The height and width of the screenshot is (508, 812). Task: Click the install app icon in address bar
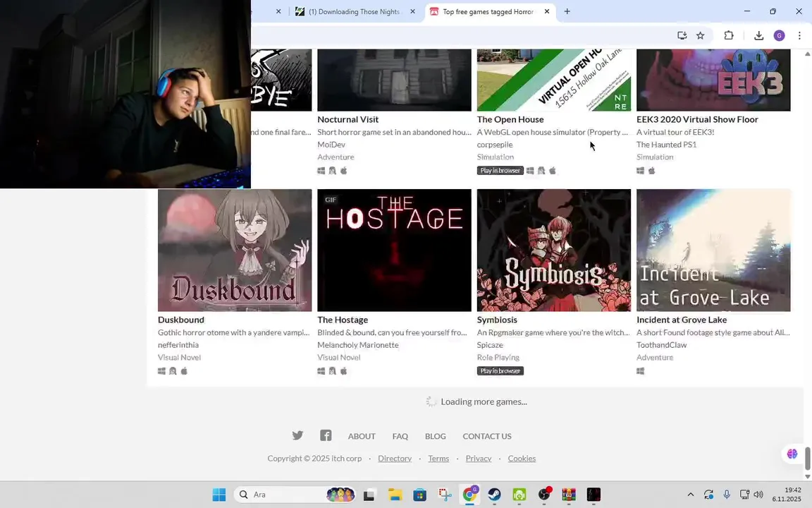click(x=682, y=35)
